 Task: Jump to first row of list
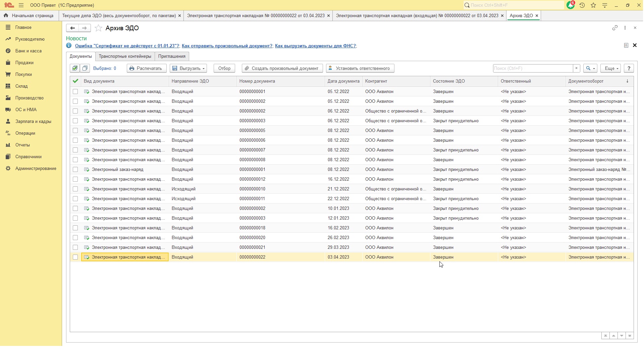(x=605, y=336)
